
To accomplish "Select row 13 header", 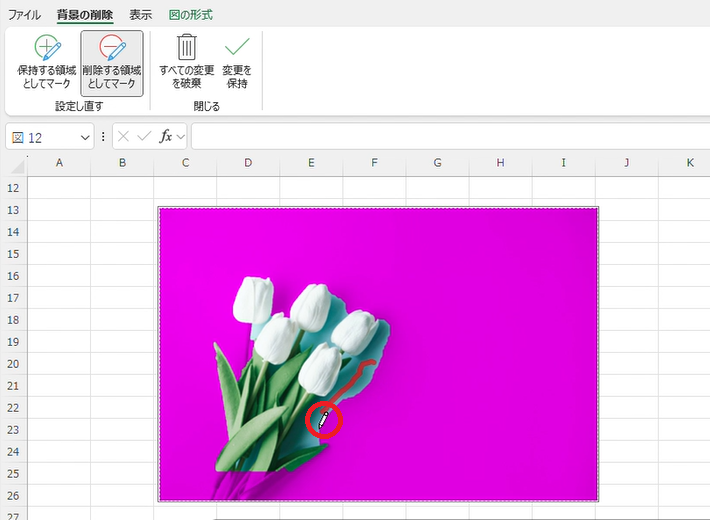I will coord(14,210).
